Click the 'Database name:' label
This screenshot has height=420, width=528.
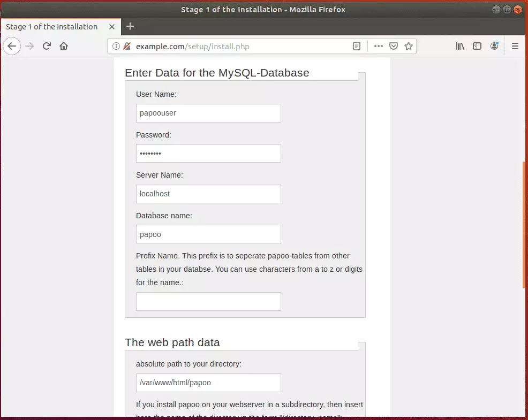coord(164,216)
